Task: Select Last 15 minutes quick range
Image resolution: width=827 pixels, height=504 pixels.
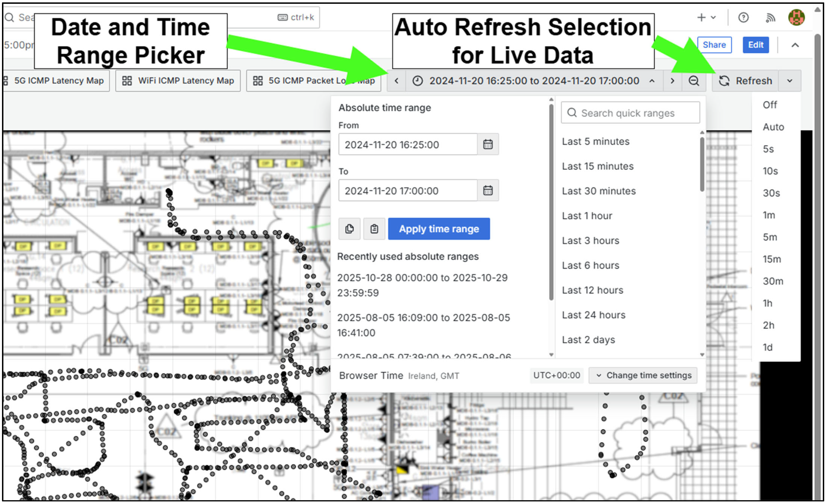Action: click(x=597, y=166)
